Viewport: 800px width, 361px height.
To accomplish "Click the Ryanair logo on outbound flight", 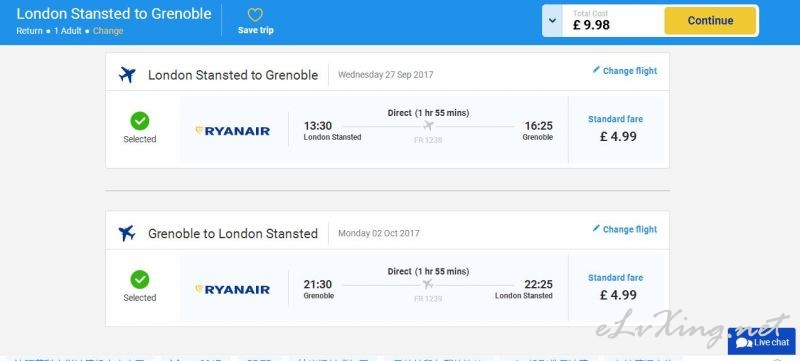I will coord(233,131).
